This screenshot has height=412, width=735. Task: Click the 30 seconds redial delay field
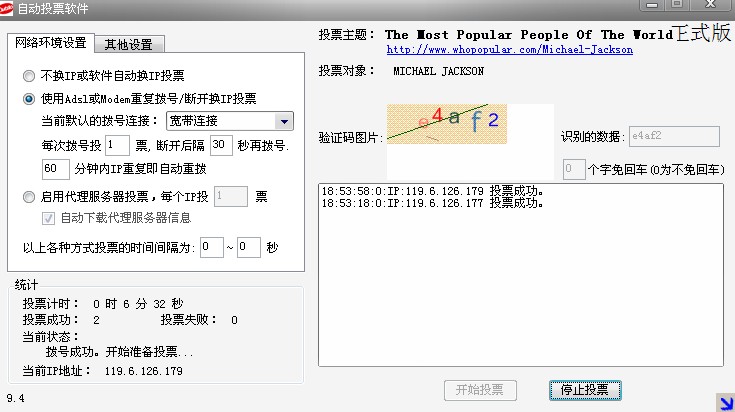click(x=221, y=145)
